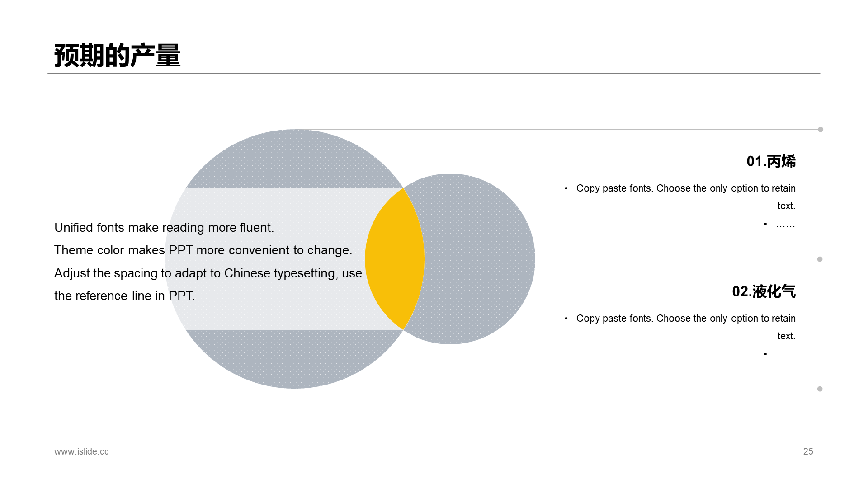The height and width of the screenshot is (488, 868).
Task: Click the 02.液化气 heading
Action: (764, 291)
